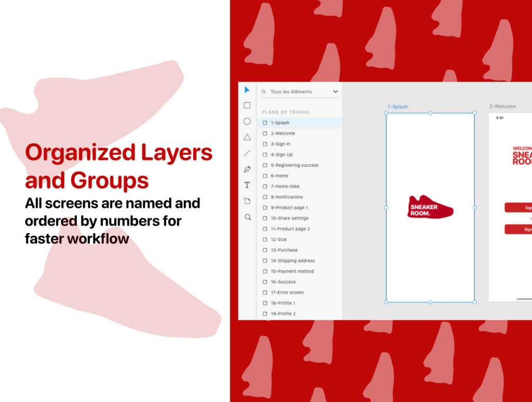The height and width of the screenshot is (402, 532).
Task: Click the artboard icon beside 6-Home
Action: point(265,176)
